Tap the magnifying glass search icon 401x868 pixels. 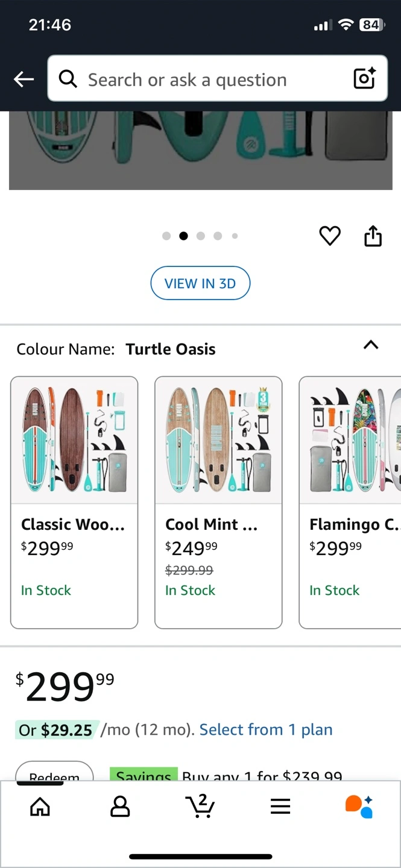pyautogui.click(x=68, y=79)
